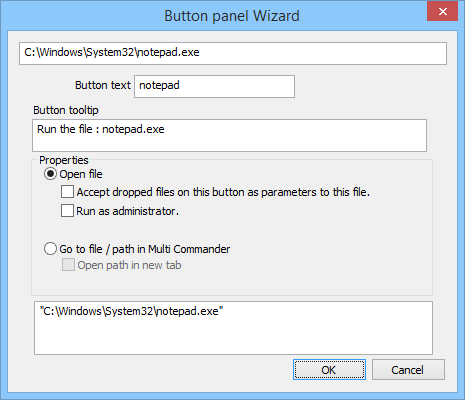465x400 pixels.
Task: Click the quoted command text area at bottom
Action: click(233, 328)
